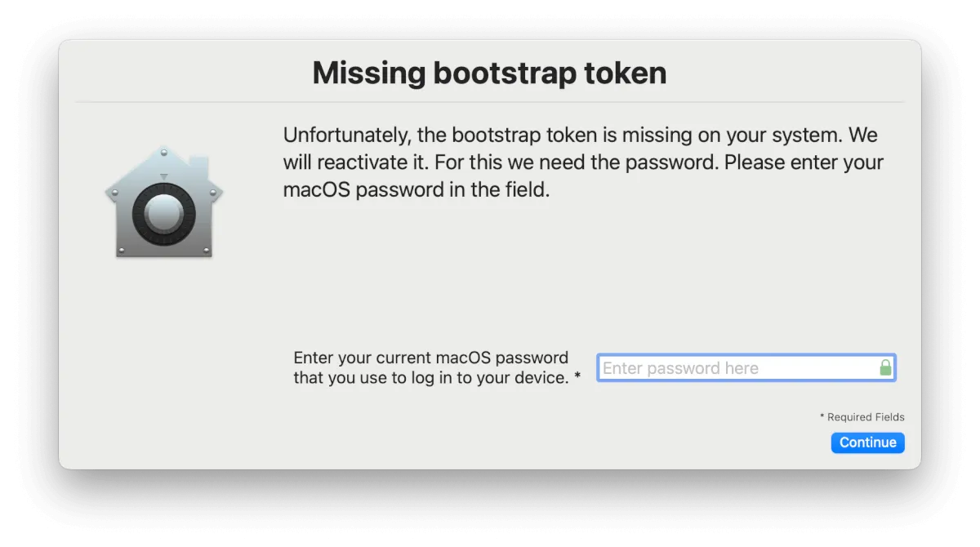Click the 'Missing bootstrap token' heading
This screenshot has width=980, height=547.
[x=489, y=73]
